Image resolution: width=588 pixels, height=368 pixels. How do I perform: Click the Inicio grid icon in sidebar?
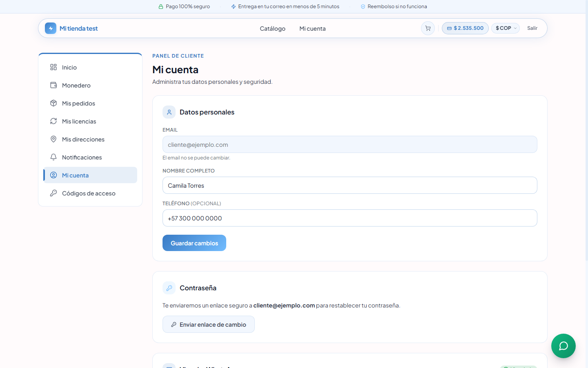53,67
